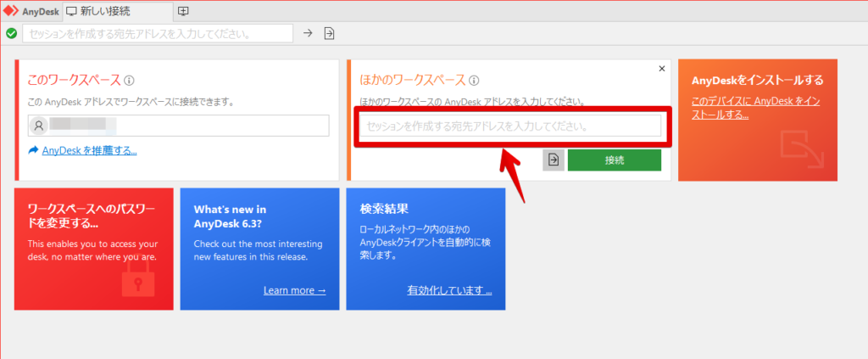This screenshot has width=868, height=359.
Task: Show info for ほかのワークスペース heading
Action: pos(474,81)
